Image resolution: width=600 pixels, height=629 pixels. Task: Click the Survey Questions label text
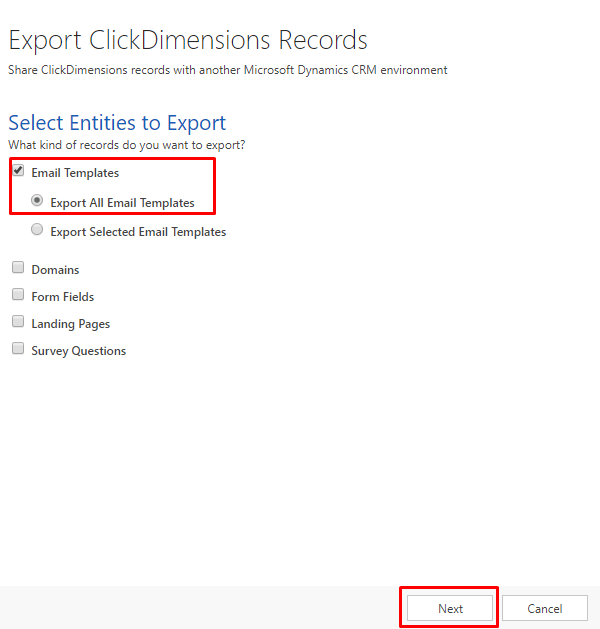pos(78,351)
